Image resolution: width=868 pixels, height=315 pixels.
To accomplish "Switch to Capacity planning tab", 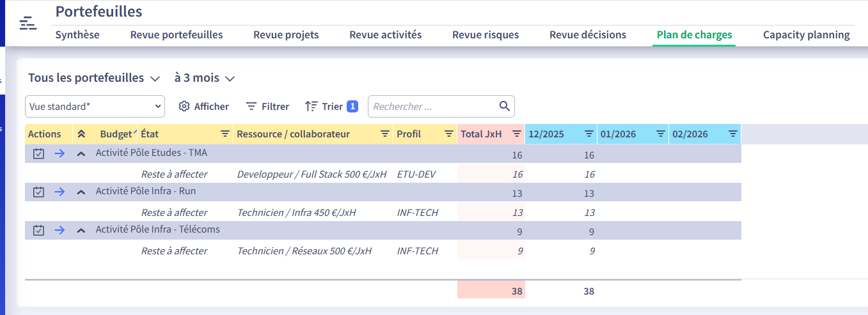I will coord(806,35).
